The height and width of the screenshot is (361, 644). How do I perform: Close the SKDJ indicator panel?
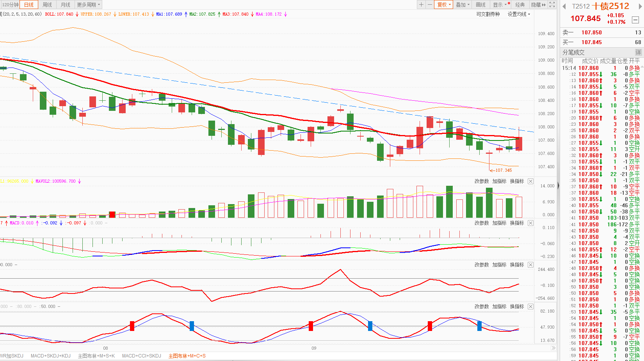(530, 306)
